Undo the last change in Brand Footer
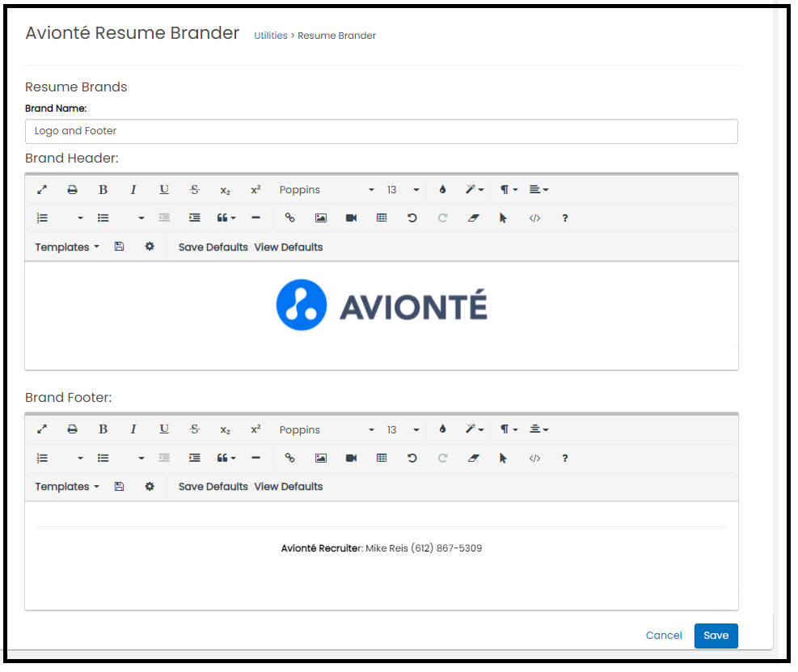 pyautogui.click(x=412, y=458)
